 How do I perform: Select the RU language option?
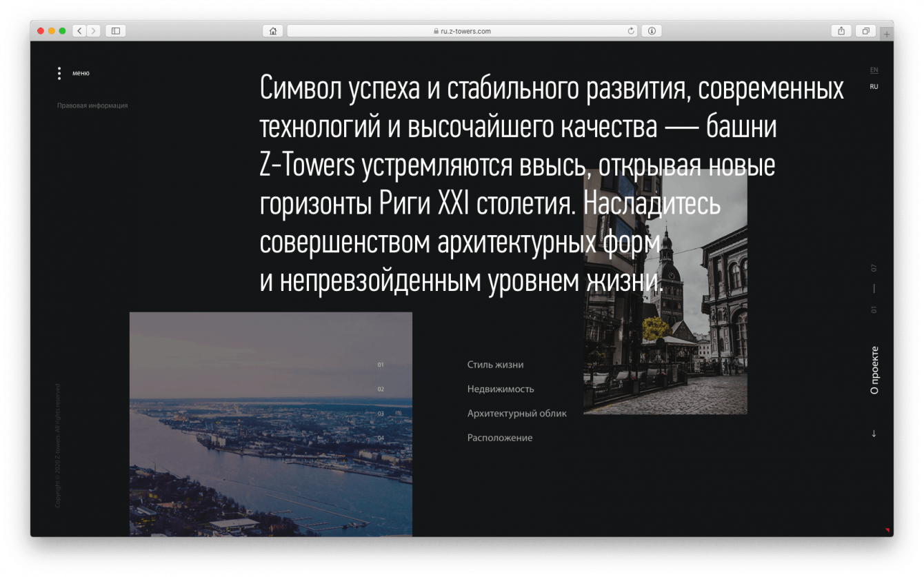point(874,87)
